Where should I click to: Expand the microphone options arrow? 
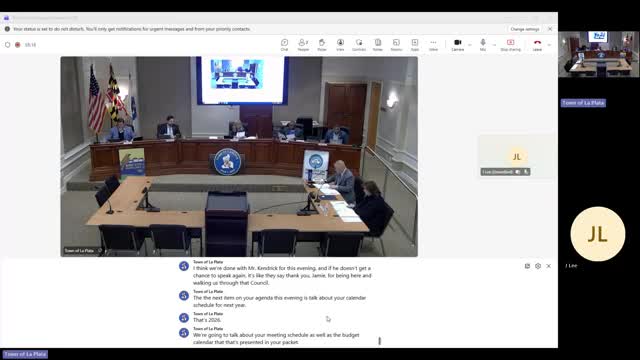coord(494,45)
